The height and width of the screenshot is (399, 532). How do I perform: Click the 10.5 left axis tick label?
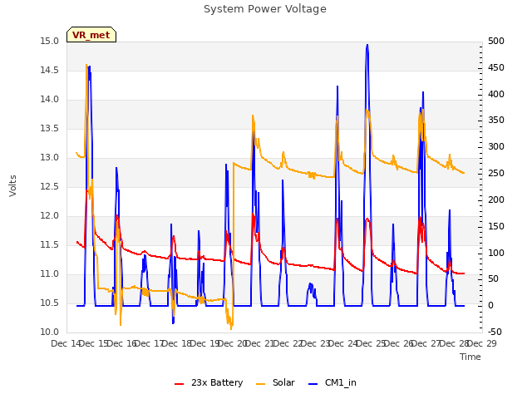[50, 303]
